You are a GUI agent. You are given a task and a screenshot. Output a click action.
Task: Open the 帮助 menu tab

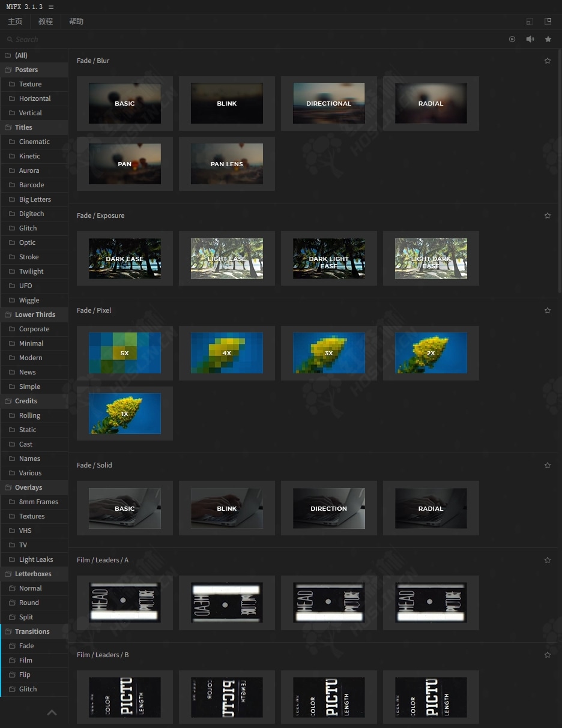click(x=76, y=22)
